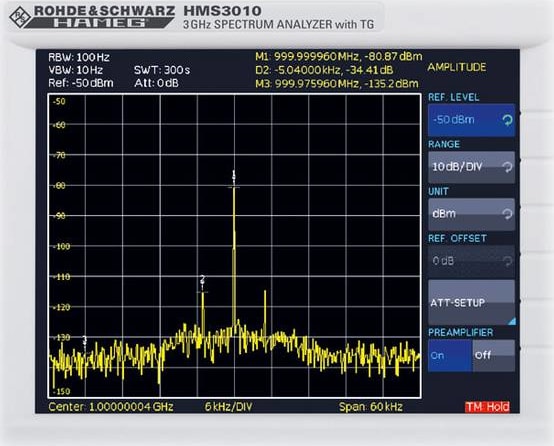Click the Span: 60 kHz readout
554x446 pixels.
371,407
